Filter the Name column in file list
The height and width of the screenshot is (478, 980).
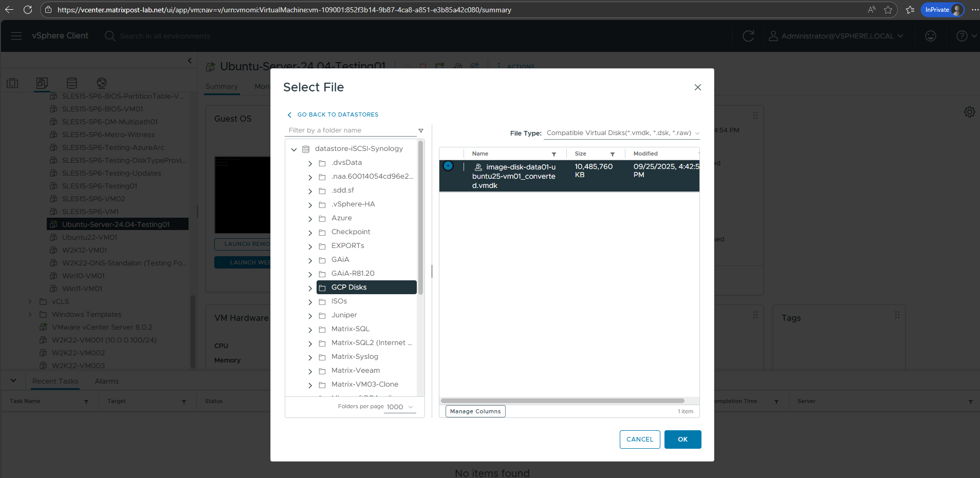tap(554, 154)
